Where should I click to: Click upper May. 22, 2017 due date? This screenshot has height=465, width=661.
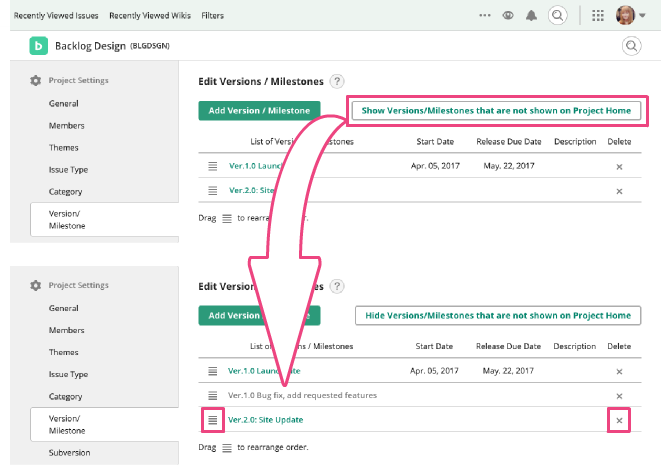click(x=509, y=166)
